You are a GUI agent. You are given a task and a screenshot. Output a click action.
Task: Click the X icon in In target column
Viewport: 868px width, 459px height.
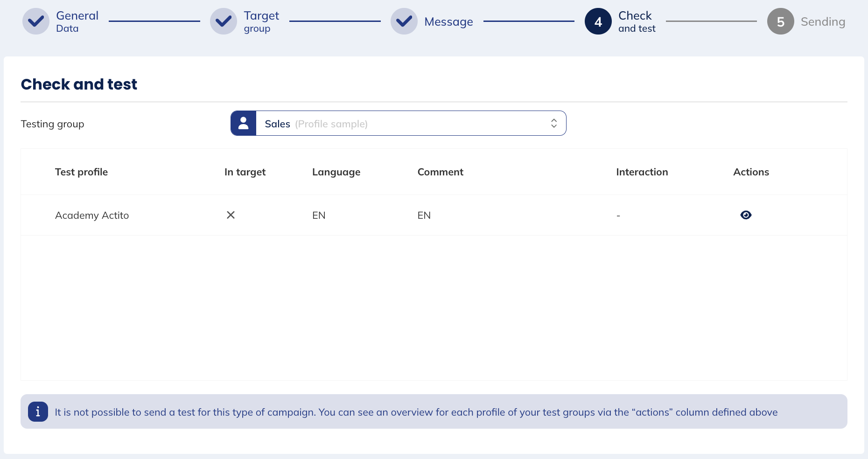(x=231, y=215)
